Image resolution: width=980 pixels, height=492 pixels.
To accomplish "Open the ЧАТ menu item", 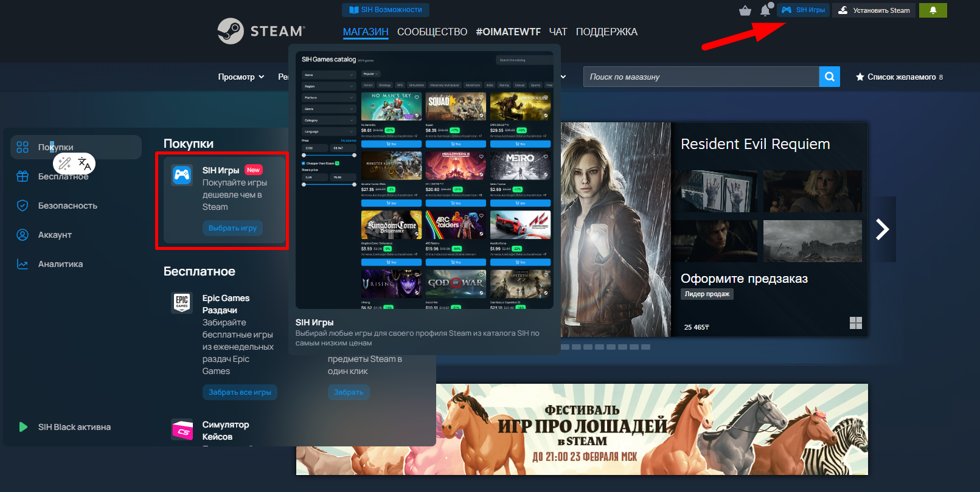I will [x=558, y=32].
